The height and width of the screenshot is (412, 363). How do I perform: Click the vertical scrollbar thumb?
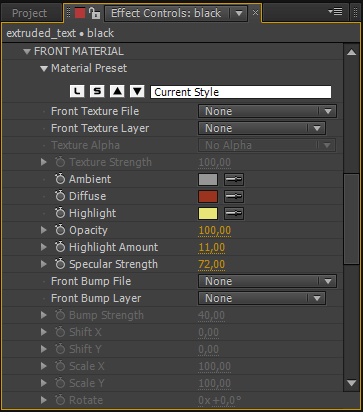[x=351, y=219]
